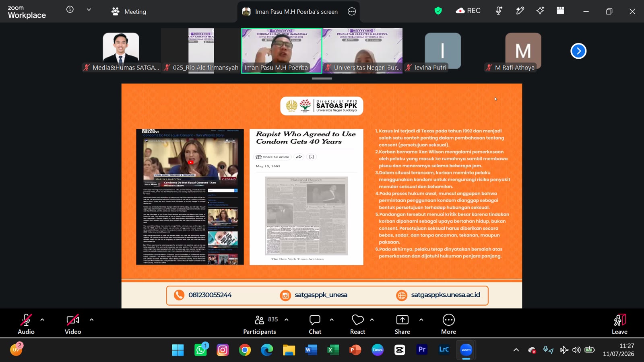Open the Chat panel
644x362 pixels.
click(315, 324)
